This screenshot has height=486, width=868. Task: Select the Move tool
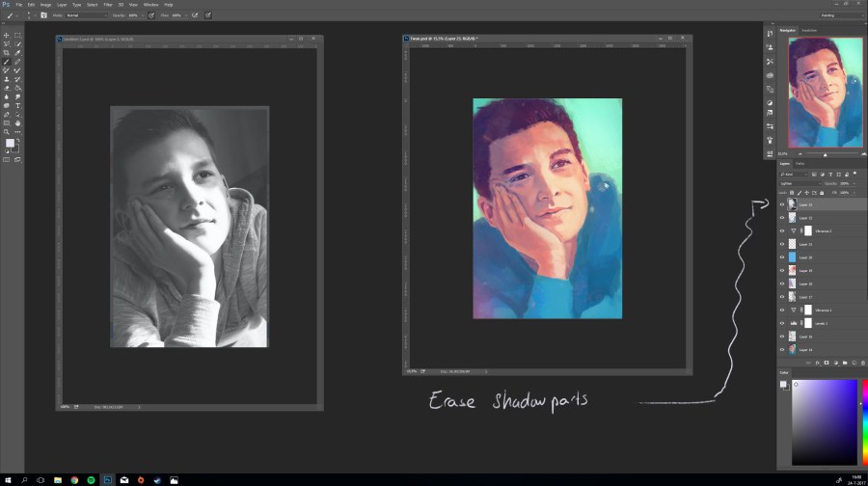click(x=7, y=35)
